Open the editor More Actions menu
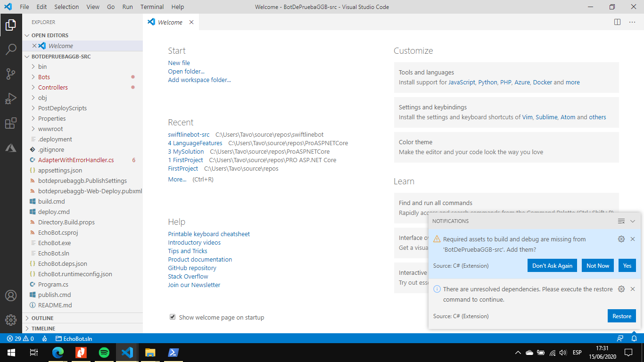 point(632,22)
